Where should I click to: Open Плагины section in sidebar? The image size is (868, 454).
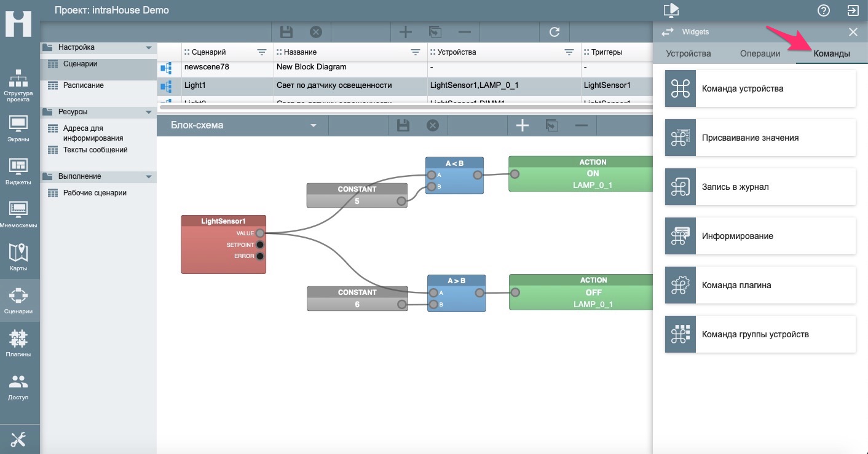click(20, 343)
